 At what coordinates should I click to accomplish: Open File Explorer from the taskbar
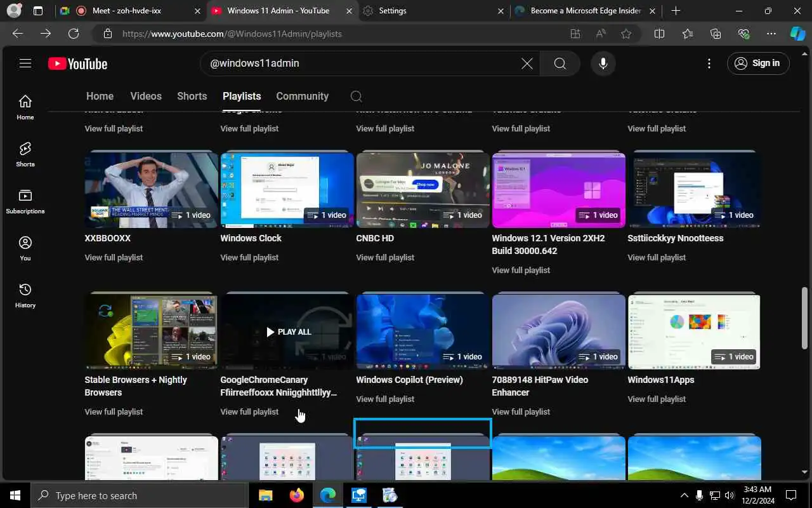point(265,495)
